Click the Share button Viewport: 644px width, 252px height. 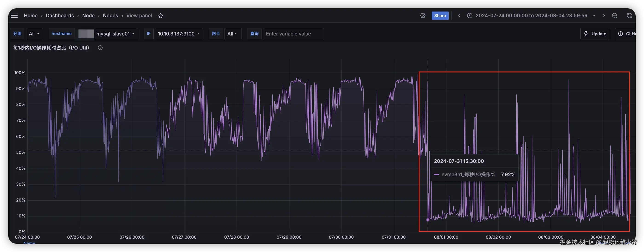(440, 15)
